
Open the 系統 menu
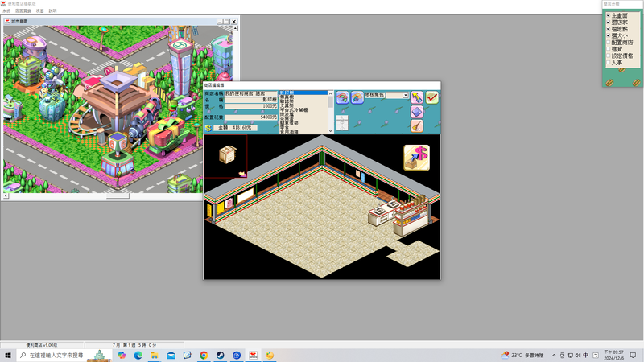pyautogui.click(x=6, y=11)
